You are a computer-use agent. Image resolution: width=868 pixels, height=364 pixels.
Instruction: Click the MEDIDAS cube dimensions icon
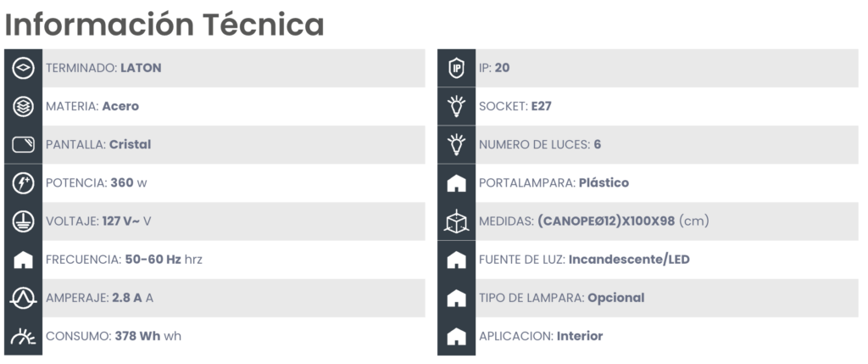pyautogui.click(x=456, y=221)
